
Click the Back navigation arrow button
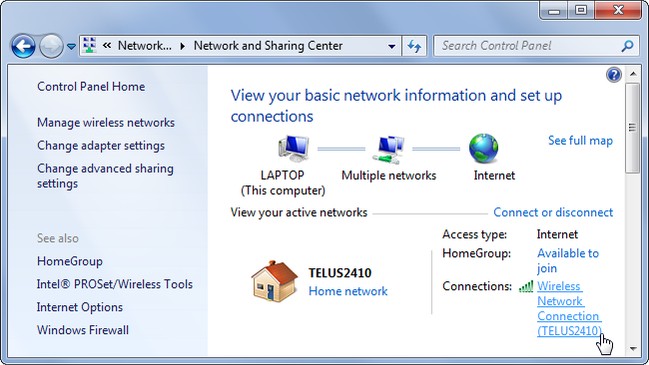click(x=23, y=46)
